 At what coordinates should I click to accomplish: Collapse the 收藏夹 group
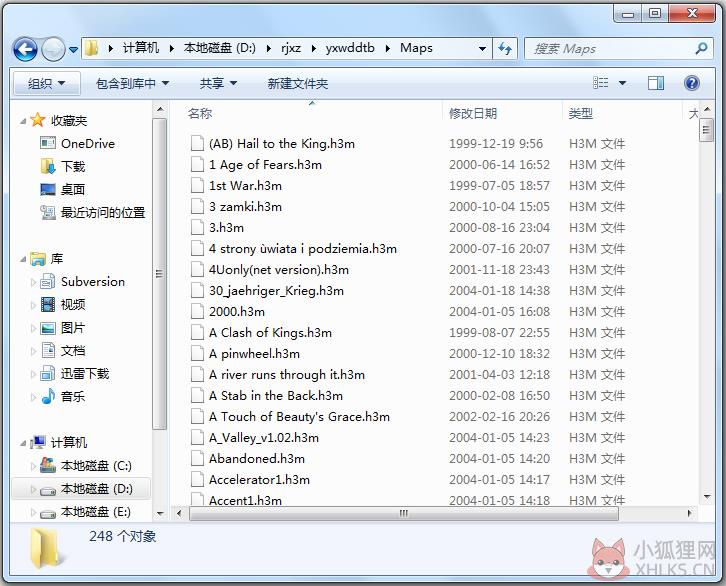point(23,121)
